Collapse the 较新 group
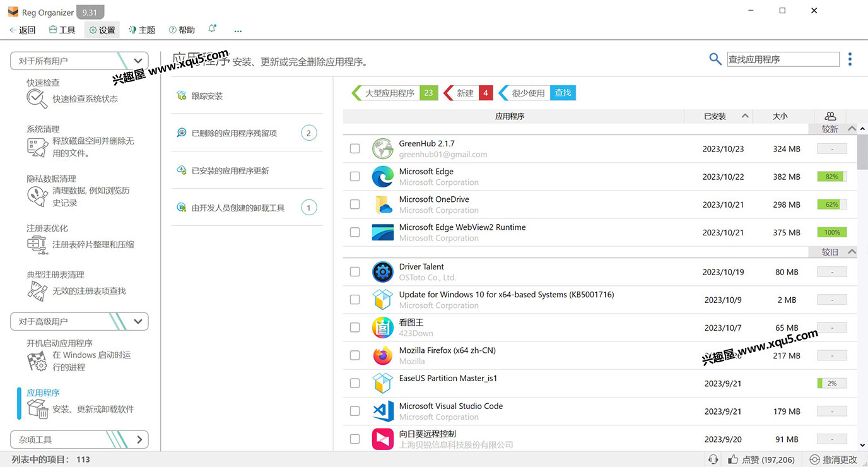Image resolution: width=868 pixels, height=467 pixels. click(x=852, y=129)
